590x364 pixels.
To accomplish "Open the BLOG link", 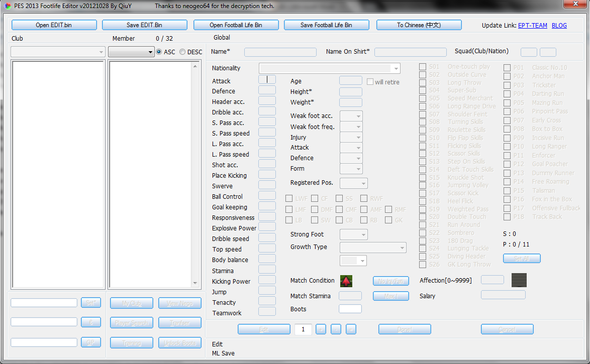I will [559, 25].
